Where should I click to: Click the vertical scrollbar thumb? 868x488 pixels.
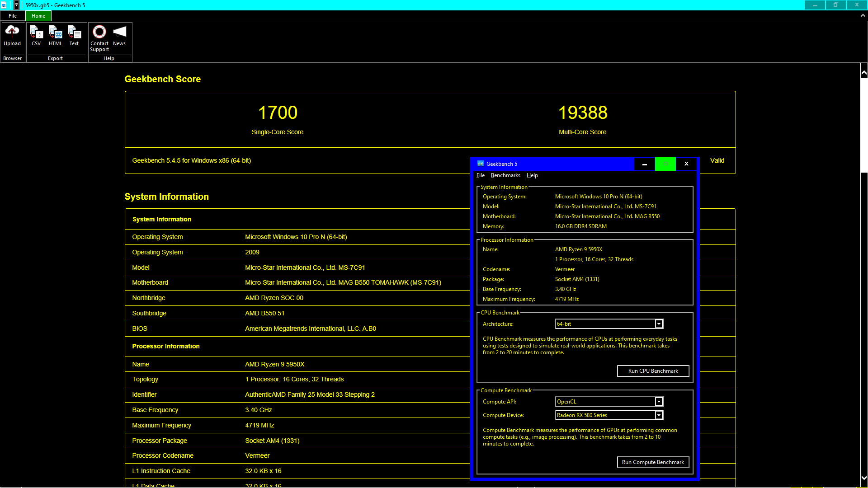click(864, 126)
